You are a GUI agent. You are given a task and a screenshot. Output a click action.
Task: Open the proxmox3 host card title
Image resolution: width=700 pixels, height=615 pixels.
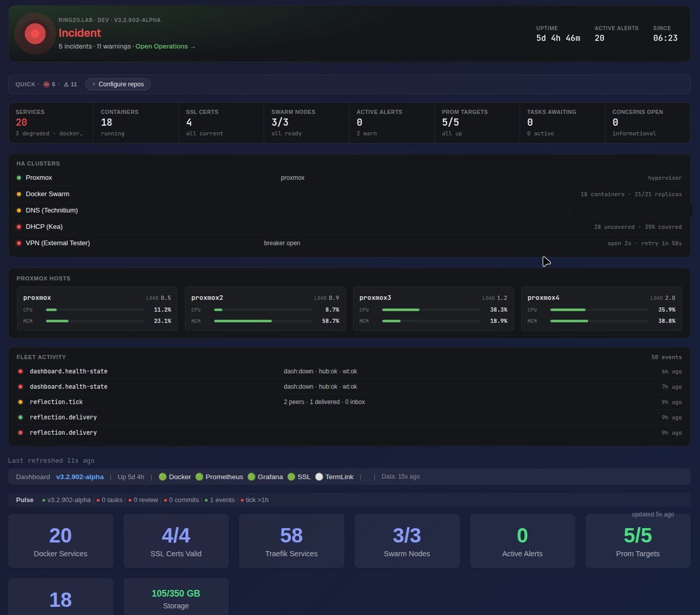(375, 298)
